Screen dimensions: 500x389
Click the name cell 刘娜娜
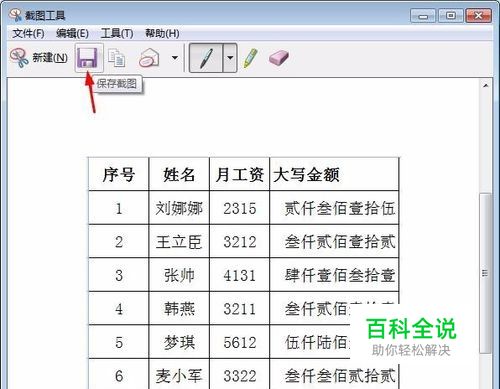(x=179, y=208)
